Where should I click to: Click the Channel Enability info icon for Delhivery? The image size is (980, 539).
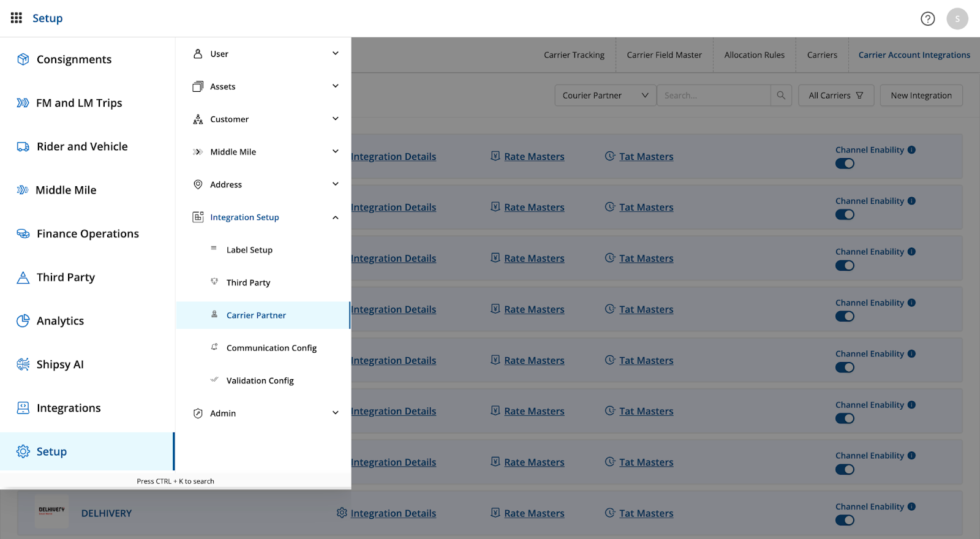911,507
